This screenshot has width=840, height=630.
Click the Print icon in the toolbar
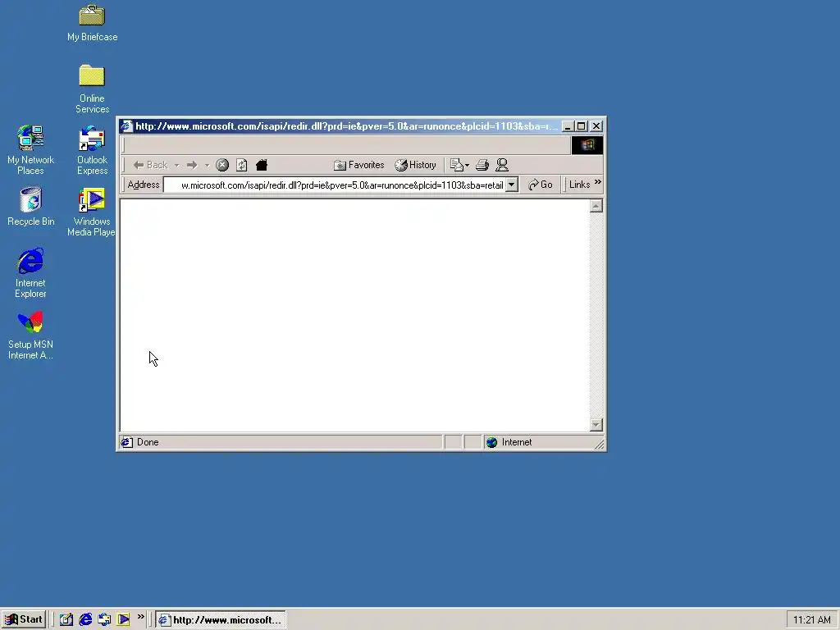(482, 165)
